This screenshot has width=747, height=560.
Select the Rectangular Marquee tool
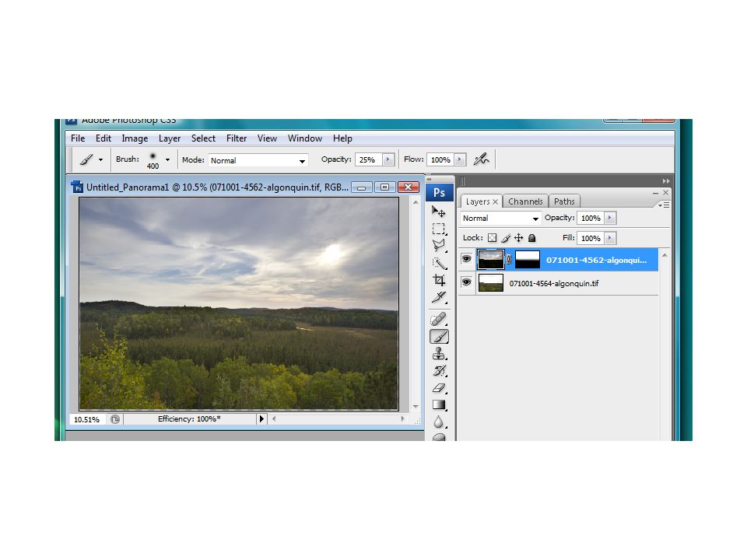pyautogui.click(x=438, y=229)
